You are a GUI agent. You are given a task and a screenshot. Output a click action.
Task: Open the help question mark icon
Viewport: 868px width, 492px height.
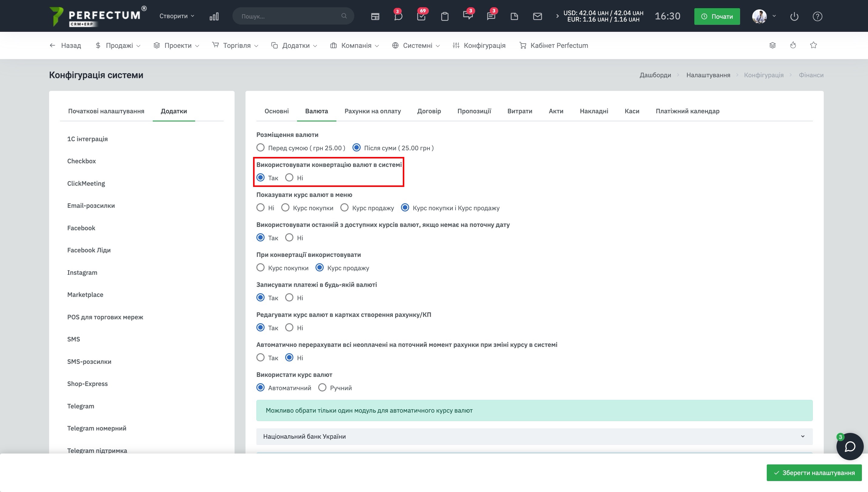817,16
